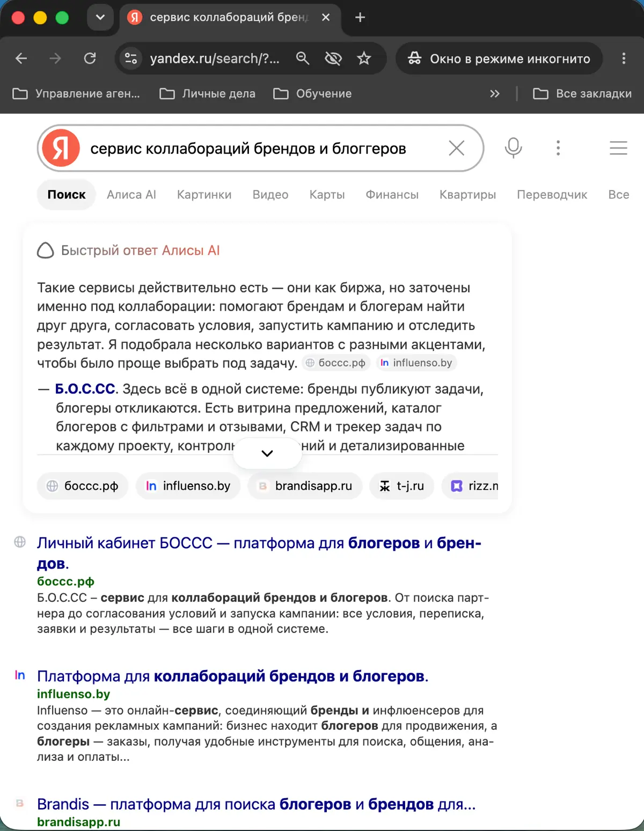The image size is (644, 831).
Task: Expand the Alisa quick answer with chevron
Action: (267, 453)
